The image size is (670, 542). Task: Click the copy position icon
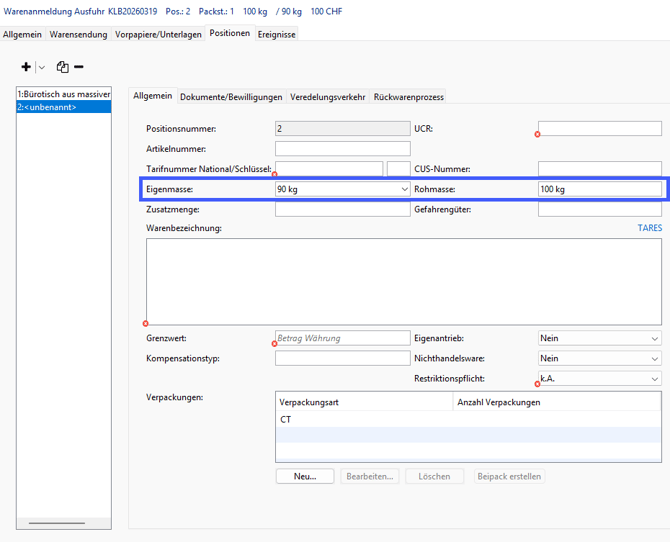click(62, 67)
